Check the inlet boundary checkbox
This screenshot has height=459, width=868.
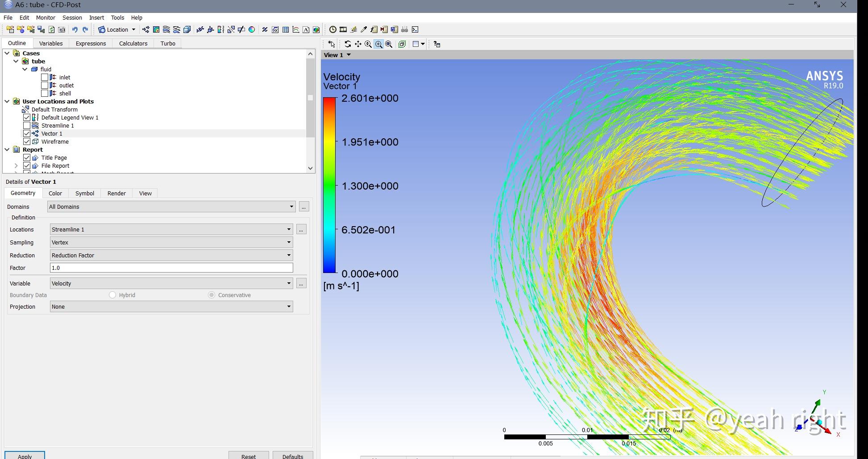coord(45,78)
